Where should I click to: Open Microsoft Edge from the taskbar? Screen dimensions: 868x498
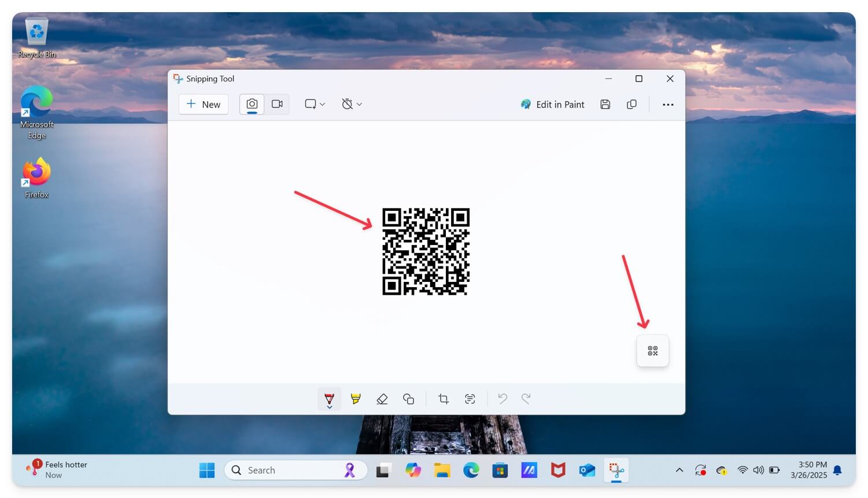click(471, 470)
